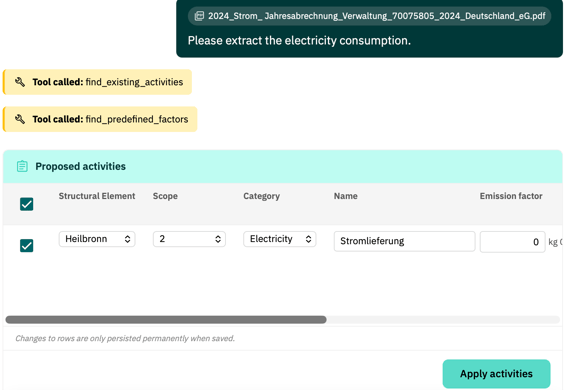
Task: Uncheck the Heilbronn row checkbox
Action: (x=26, y=246)
